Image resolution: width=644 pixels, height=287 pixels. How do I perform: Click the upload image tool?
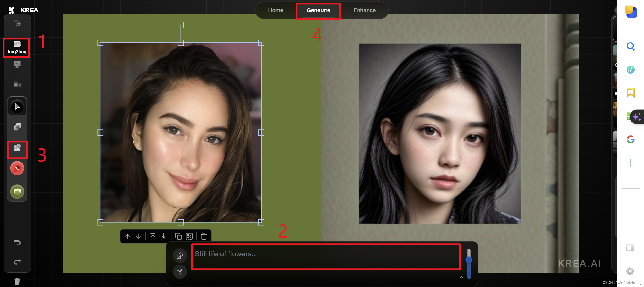[17, 148]
